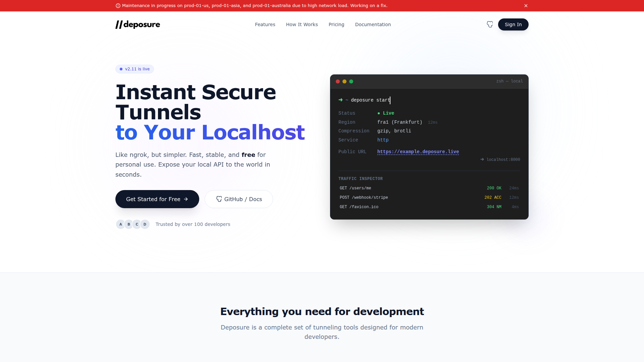Click the GitHub cat icon in header

[x=490, y=24]
